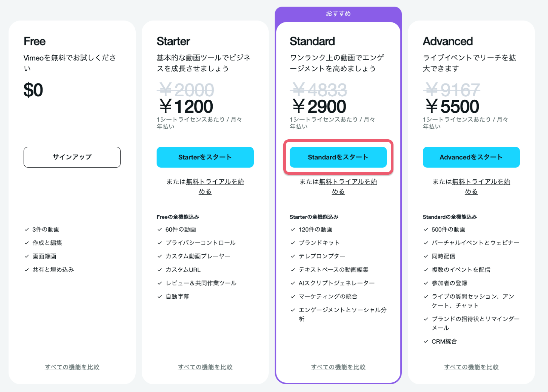Click the AIスクリプトジェネレーター feature

point(336,283)
